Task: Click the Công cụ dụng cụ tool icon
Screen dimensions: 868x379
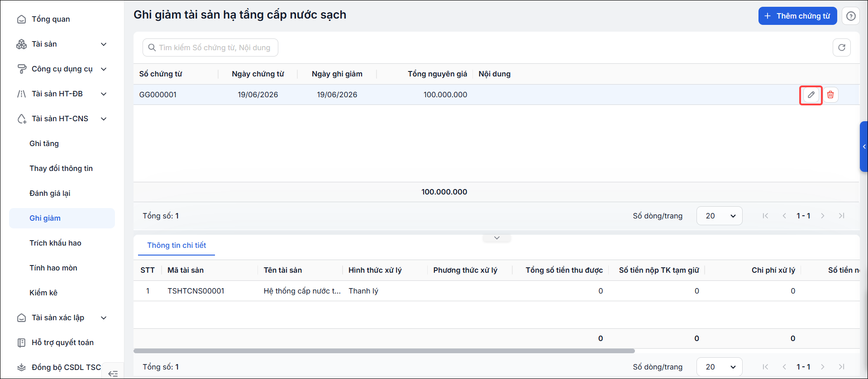Action: pyautogui.click(x=21, y=69)
